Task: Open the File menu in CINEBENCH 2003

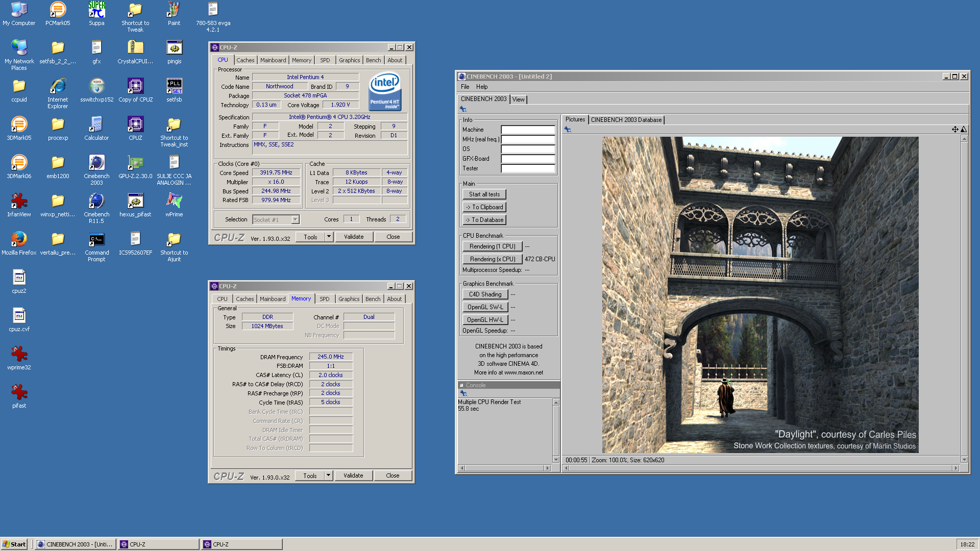Action: tap(465, 87)
